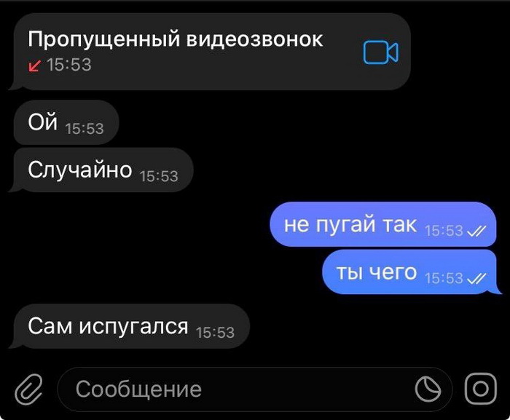Screen dimensions: 510x420
Task: Select the "не пугай так" sent message
Action: coord(383,224)
